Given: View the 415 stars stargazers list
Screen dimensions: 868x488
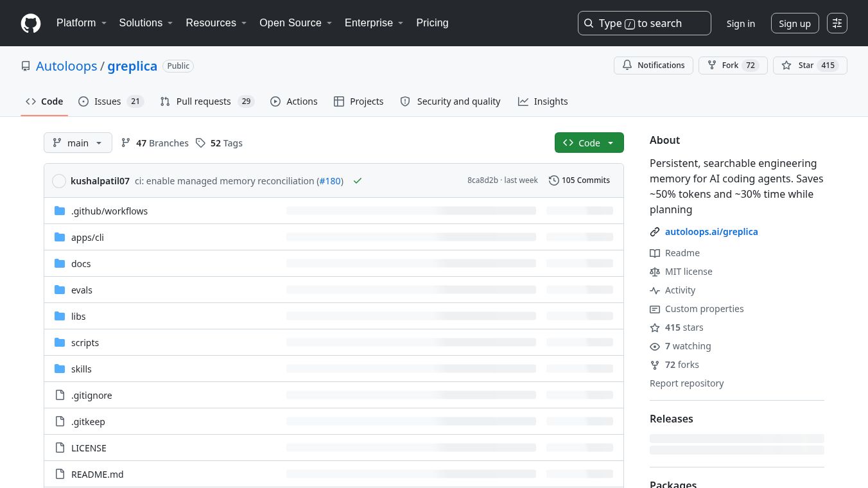Looking at the screenshot, I should tap(677, 327).
